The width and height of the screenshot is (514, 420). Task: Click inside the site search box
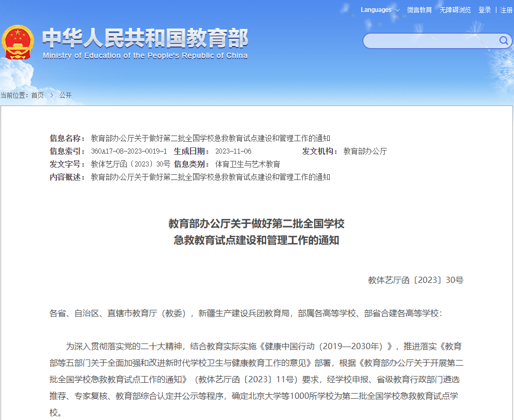click(430, 41)
